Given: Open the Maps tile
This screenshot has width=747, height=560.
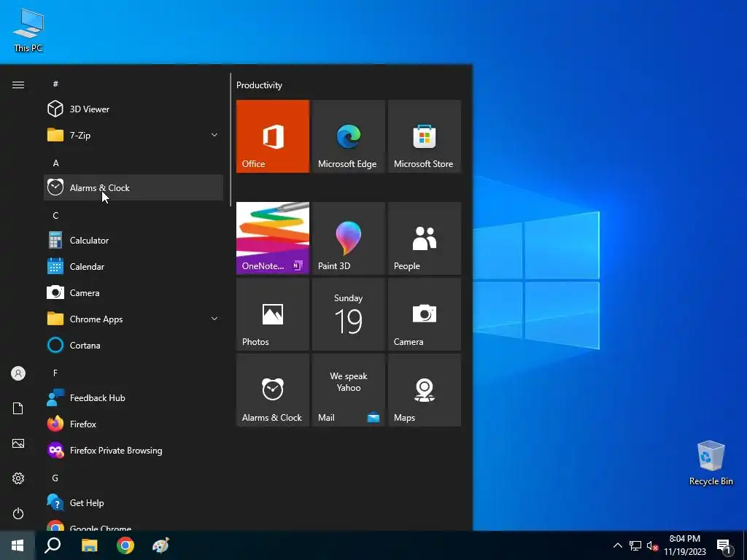Looking at the screenshot, I should tap(425, 390).
